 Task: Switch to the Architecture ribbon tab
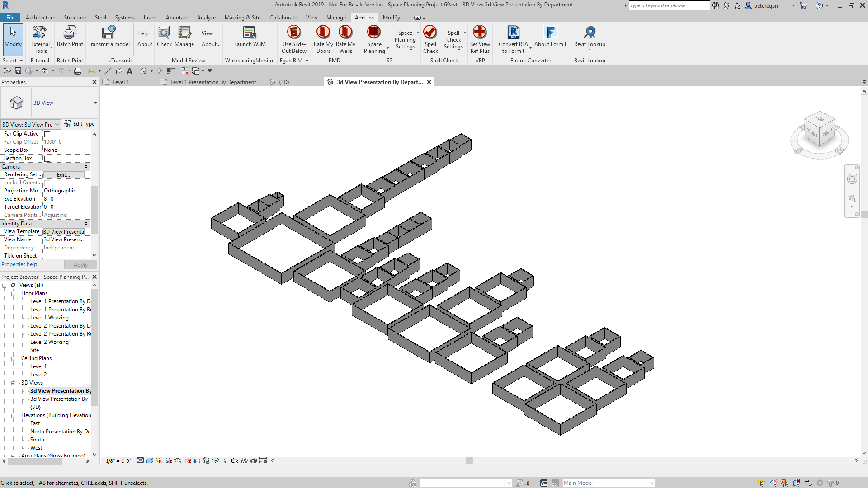40,18
